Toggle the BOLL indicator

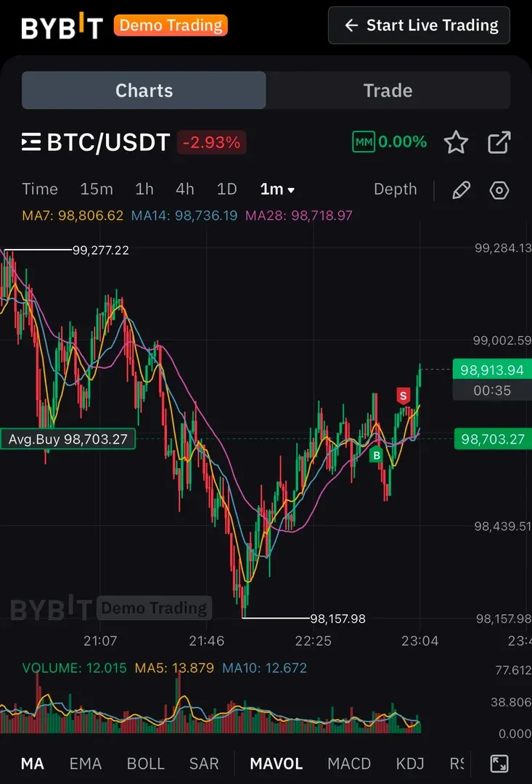click(145, 764)
